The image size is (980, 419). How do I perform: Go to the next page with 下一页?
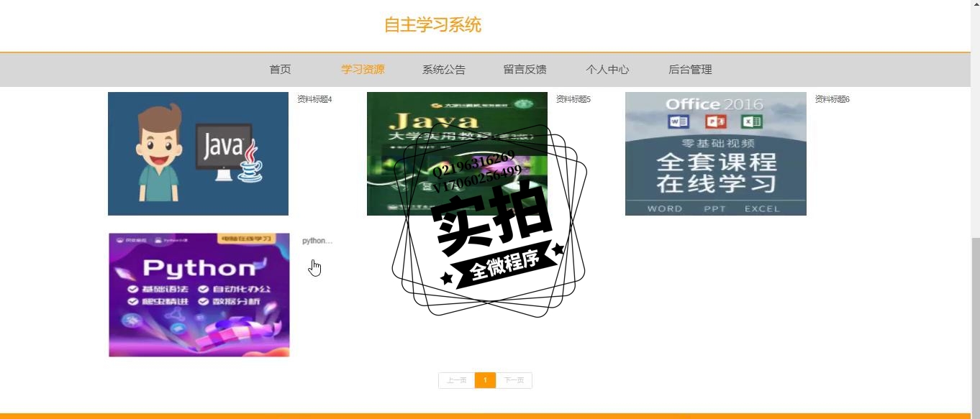[x=514, y=380]
